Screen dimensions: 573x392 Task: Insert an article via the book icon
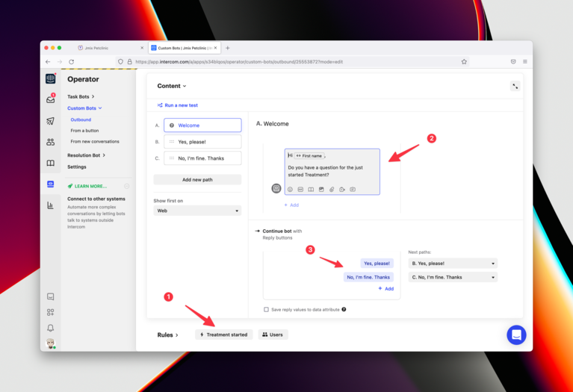click(x=311, y=189)
